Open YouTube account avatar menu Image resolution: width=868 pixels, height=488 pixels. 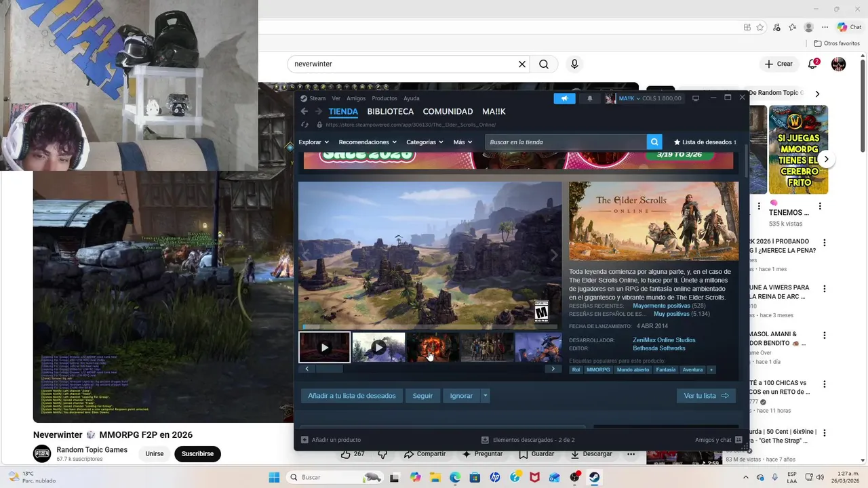[839, 64]
